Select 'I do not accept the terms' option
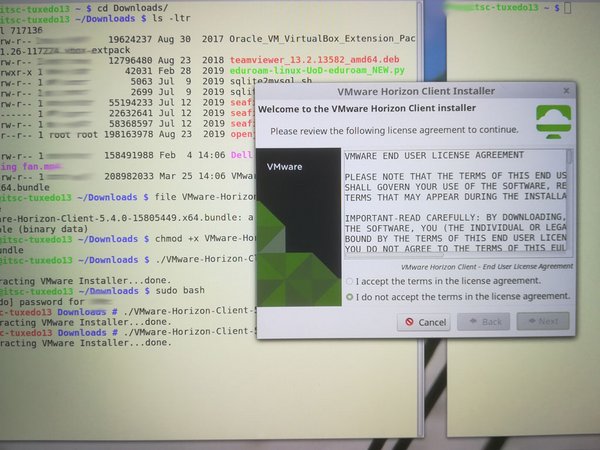The image size is (600, 450). 349,297
